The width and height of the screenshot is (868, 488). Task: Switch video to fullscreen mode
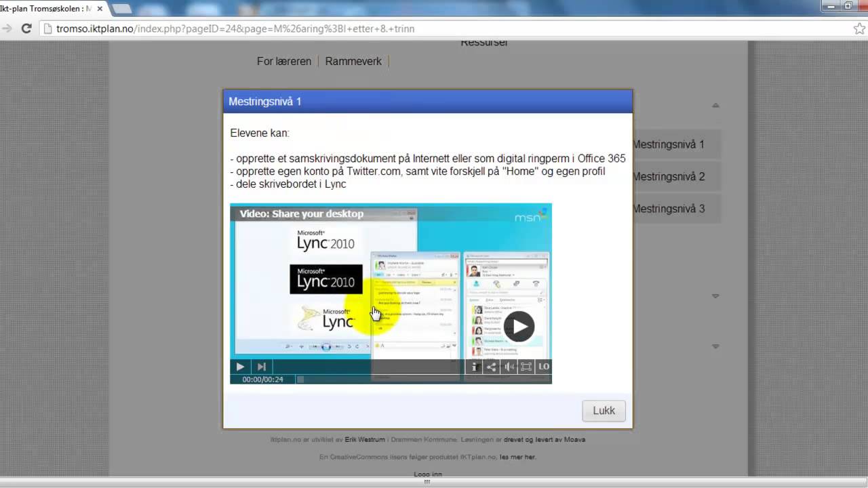pyautogui.click(x=526, y=367)
